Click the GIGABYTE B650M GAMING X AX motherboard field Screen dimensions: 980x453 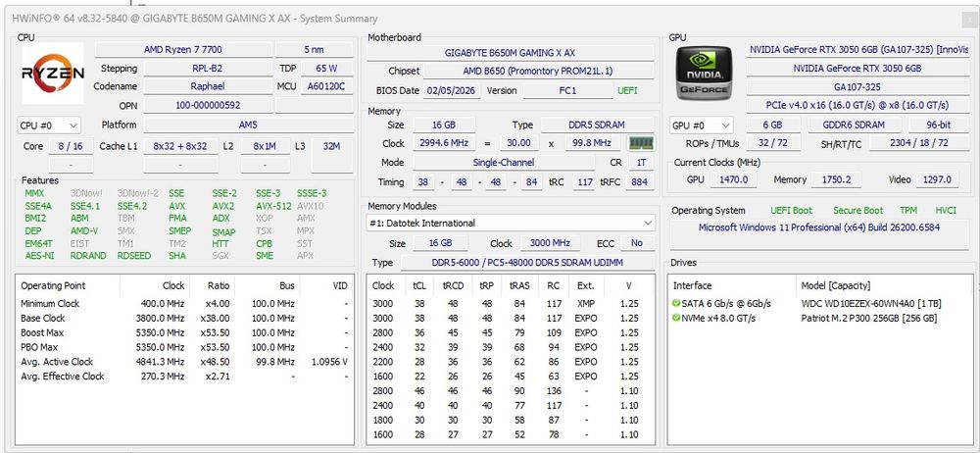point(510,53)
